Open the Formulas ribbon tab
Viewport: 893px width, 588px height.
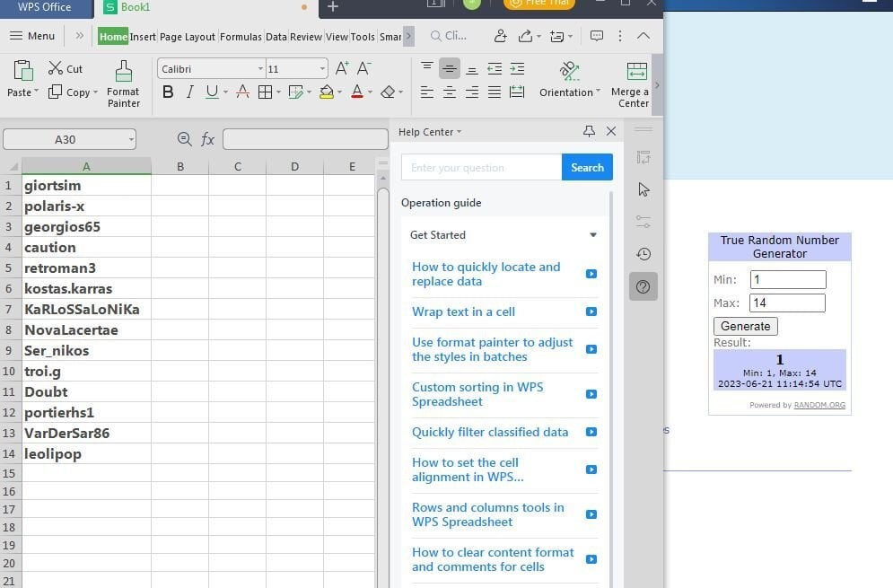click(x=241, y=37)
